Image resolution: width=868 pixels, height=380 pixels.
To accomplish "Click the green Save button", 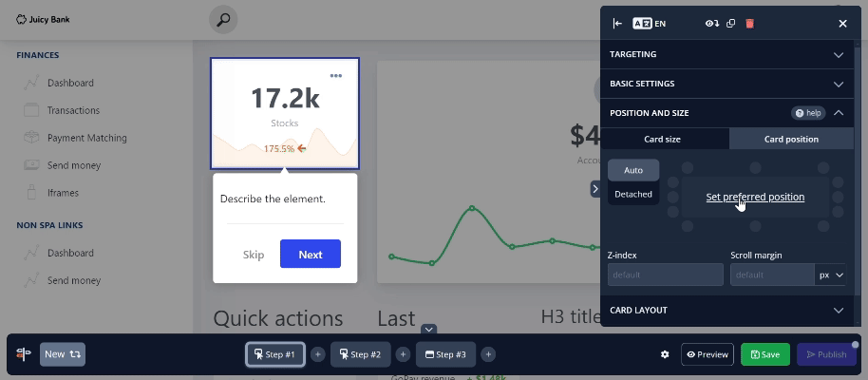I will tap(764, 354).
